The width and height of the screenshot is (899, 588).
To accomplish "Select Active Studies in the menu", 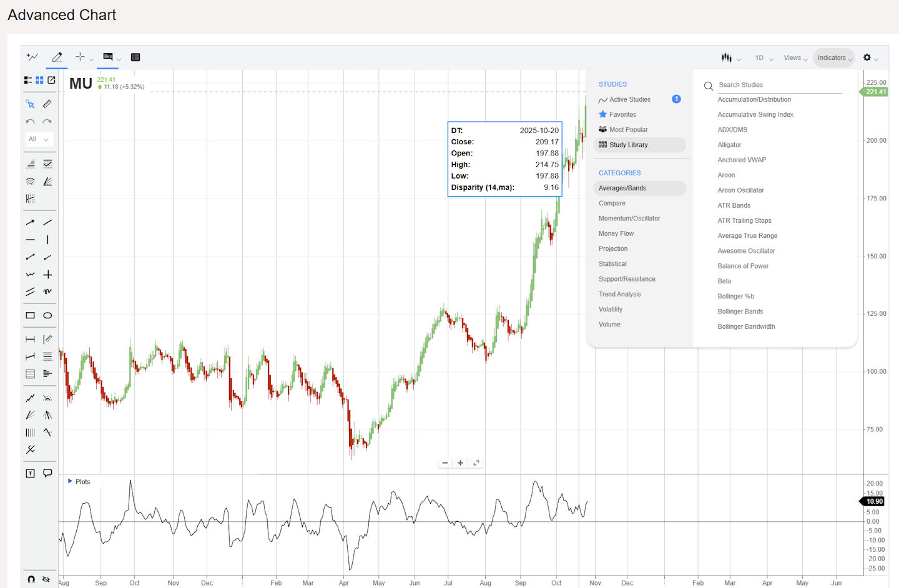I will (x=629, y=99).
